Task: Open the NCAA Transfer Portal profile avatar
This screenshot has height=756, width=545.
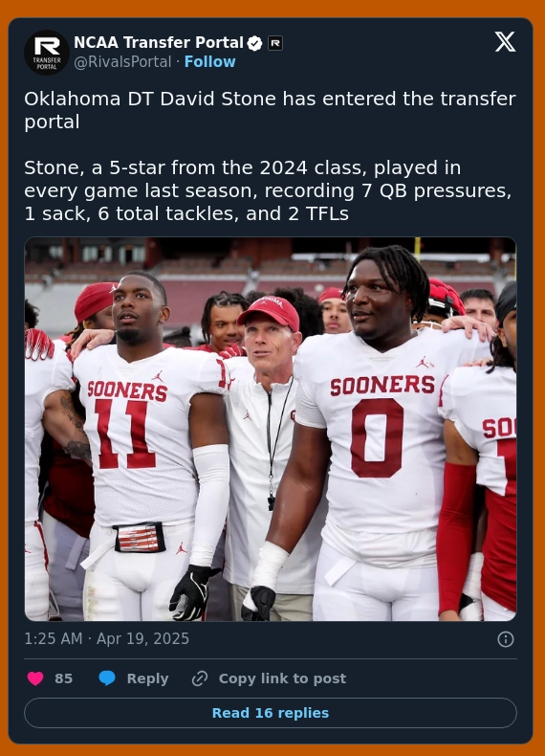Action: point(47,53)
